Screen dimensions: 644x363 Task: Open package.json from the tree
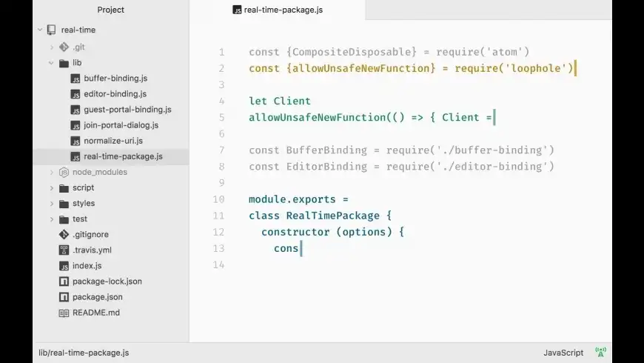(97, 297)
